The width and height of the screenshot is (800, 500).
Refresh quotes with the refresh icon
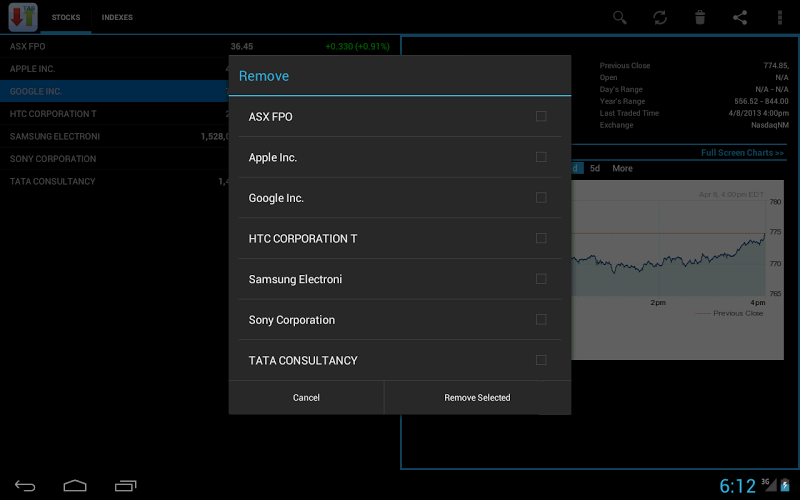point(660,17)
